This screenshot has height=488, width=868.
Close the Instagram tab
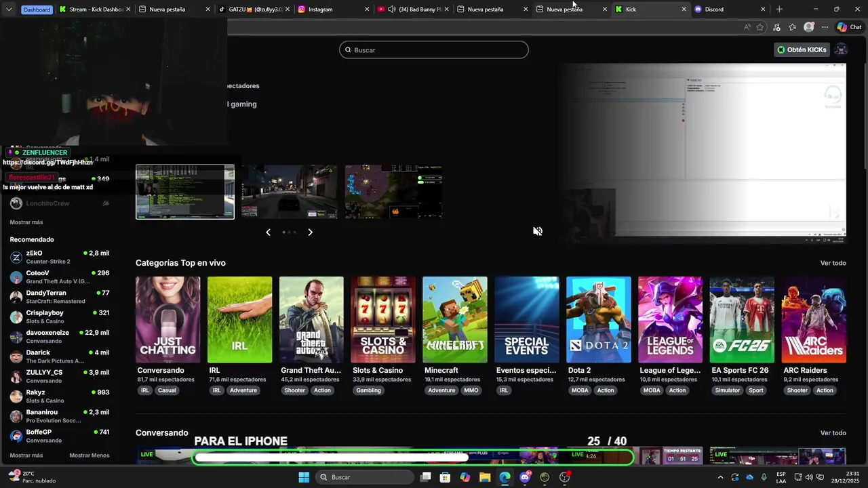[367, 9]
